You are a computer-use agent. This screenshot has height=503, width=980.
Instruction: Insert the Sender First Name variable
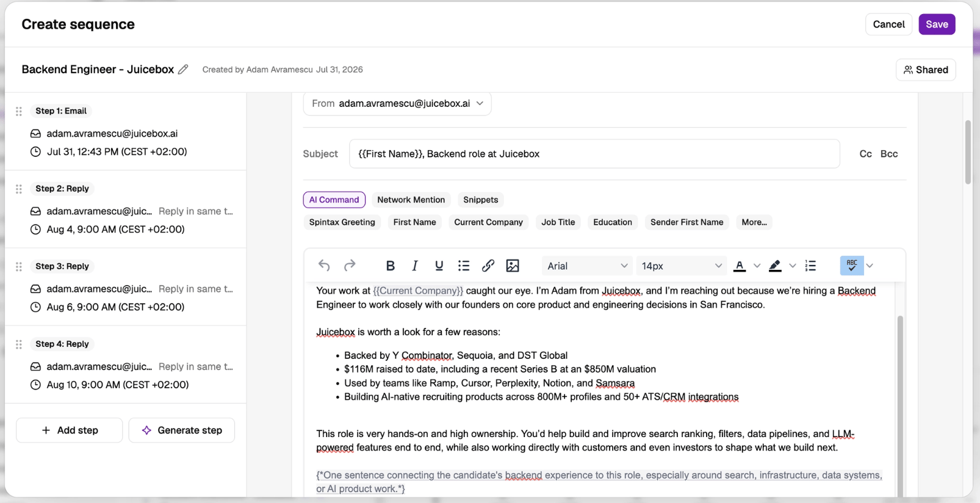(x=687, y=222)
